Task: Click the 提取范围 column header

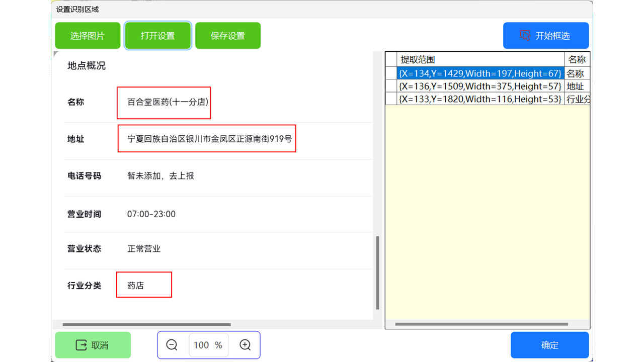Action: pyautogui.click(x=480, y=60)
